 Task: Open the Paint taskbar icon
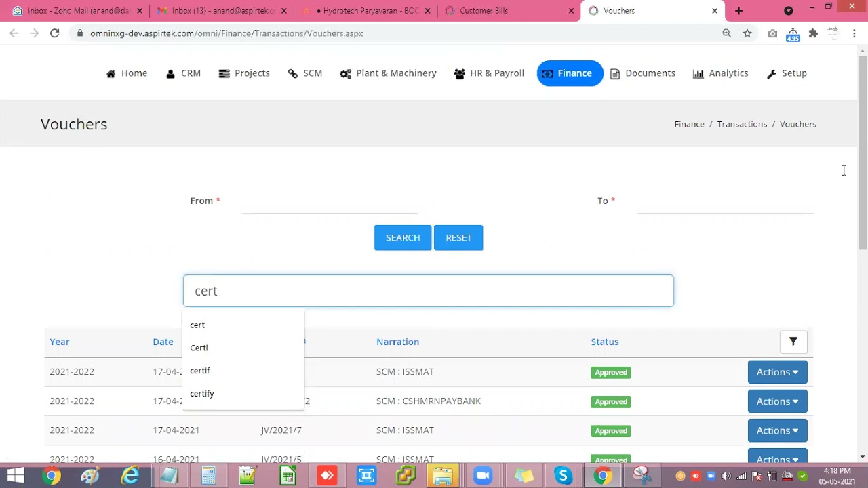click(90, 476)
